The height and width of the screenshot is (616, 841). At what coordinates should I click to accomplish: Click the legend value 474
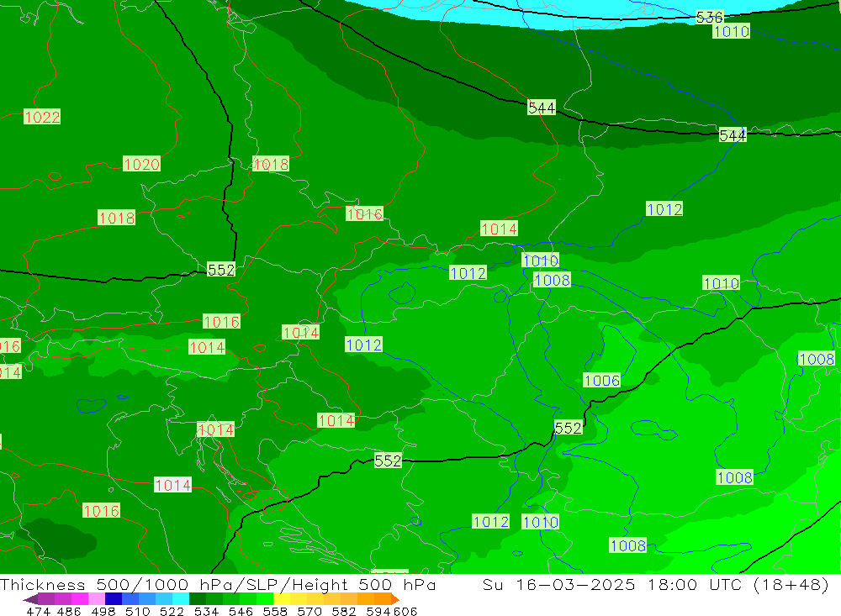tap(38, 611)
